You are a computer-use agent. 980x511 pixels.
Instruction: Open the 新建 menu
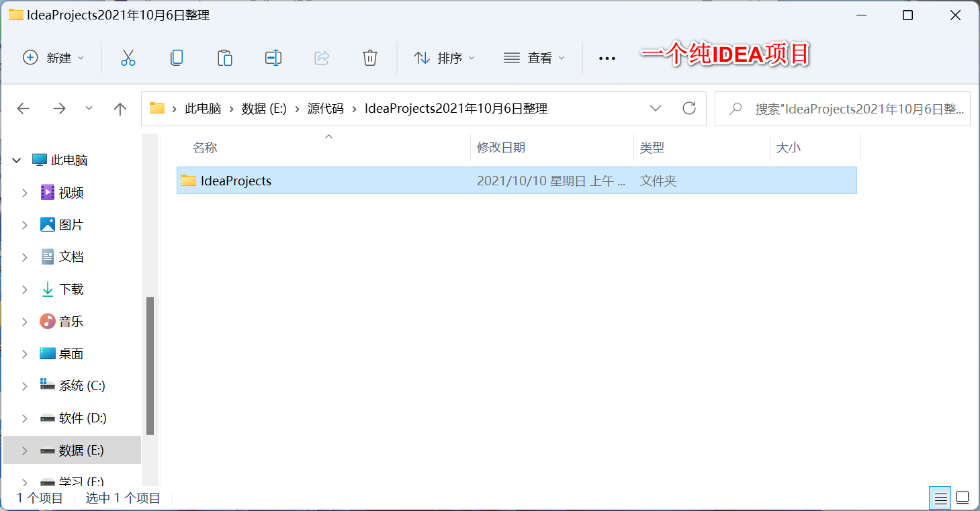point(54,58)
